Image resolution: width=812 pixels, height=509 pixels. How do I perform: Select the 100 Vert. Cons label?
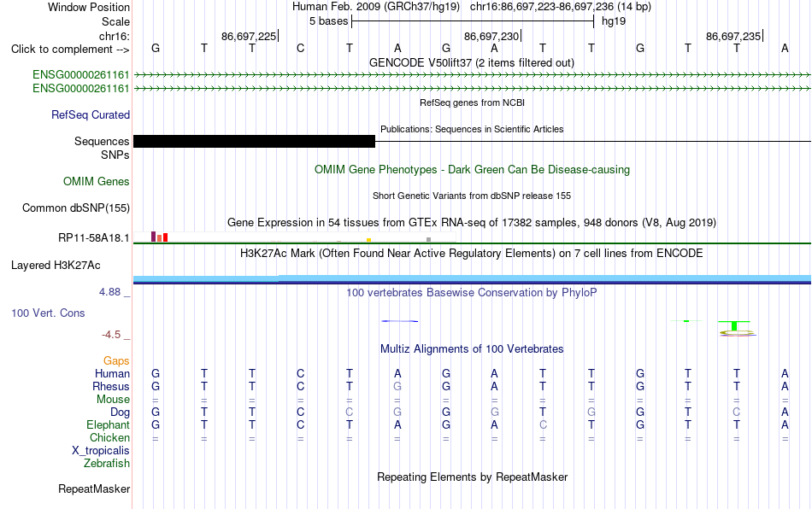(48, 313)
